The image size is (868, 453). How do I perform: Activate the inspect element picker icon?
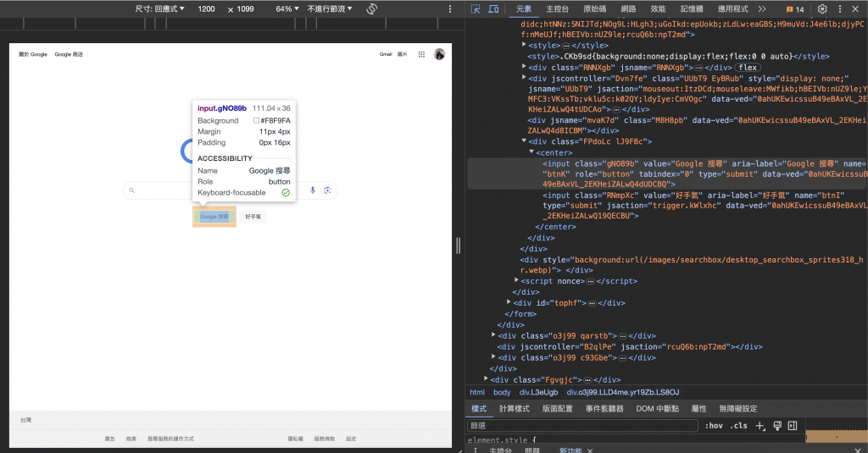coord(476,8)
